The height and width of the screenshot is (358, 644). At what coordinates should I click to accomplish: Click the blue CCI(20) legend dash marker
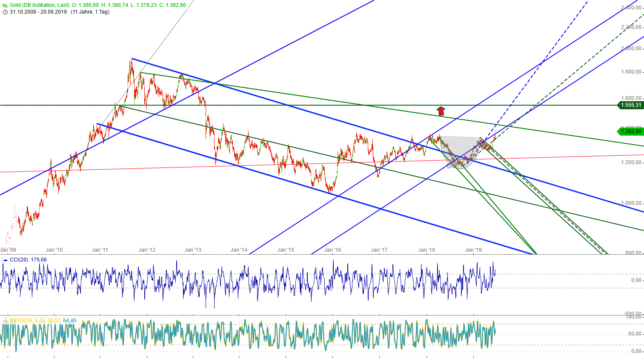6,260
